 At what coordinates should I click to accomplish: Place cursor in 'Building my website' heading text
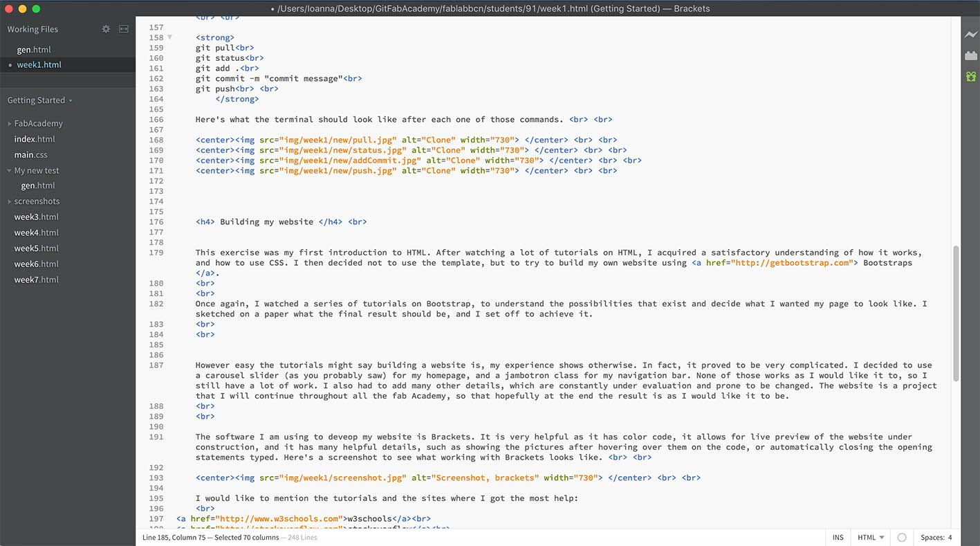click(266, 222)
